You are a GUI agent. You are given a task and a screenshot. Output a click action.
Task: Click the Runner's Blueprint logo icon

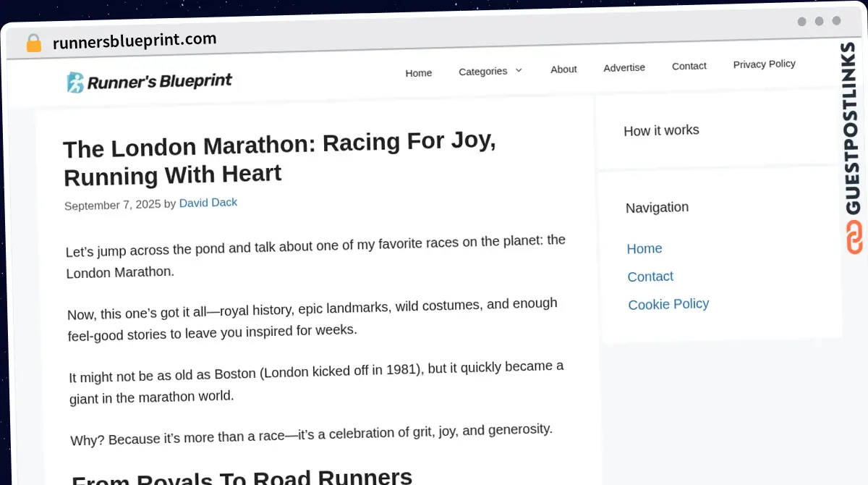tap(75, 83)
